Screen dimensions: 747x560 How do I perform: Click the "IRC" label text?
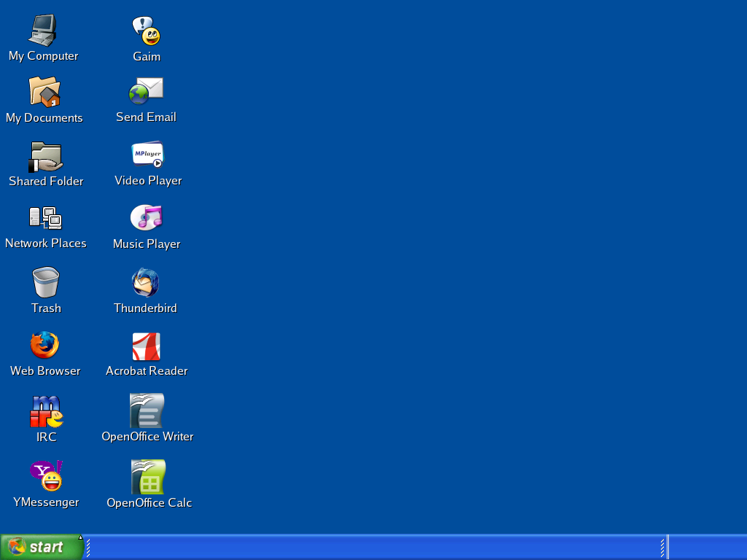46,437
